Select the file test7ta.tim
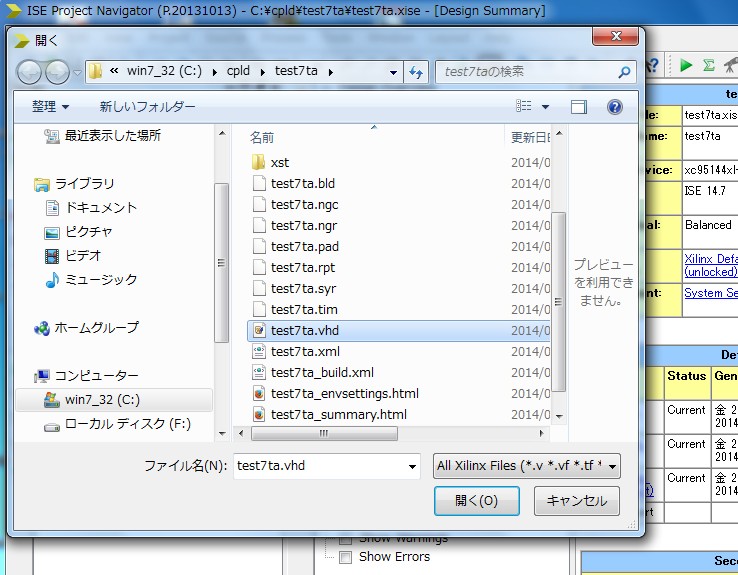Screen dimensions: 738x575 [295, 310]
